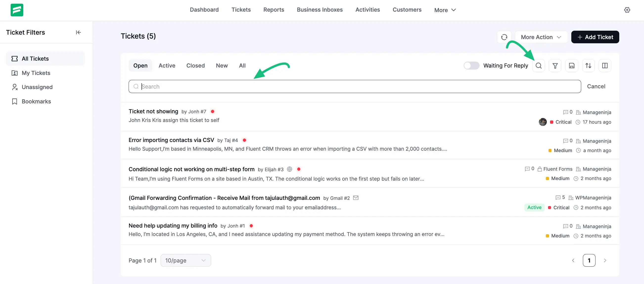644x284 pixels.
Task: Focus the ticket Search field
Action: (354, 86)
